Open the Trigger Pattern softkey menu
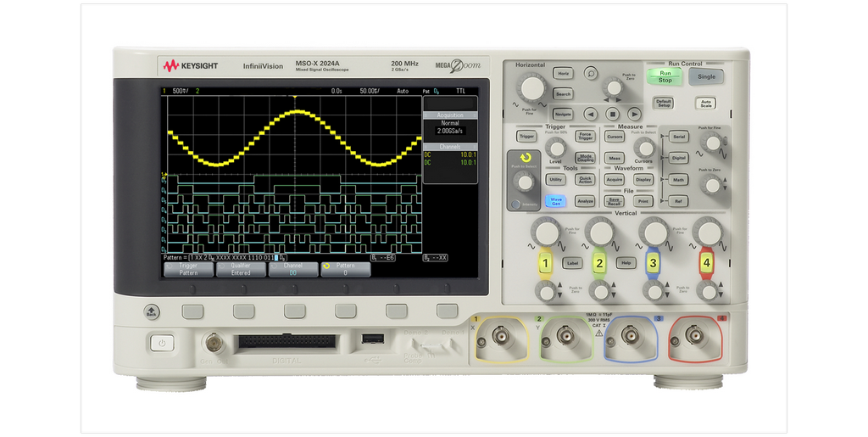The height and width of the screenshot is (437, 868). [188, 269]
